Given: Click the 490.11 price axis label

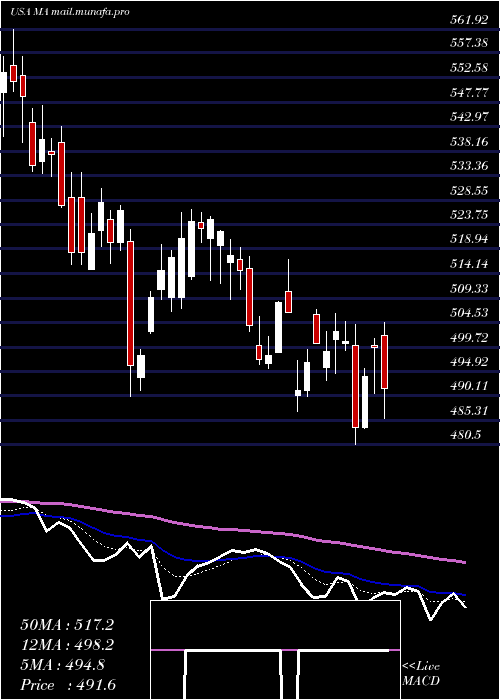Looking at the screenshot, I should click(468, 386).
